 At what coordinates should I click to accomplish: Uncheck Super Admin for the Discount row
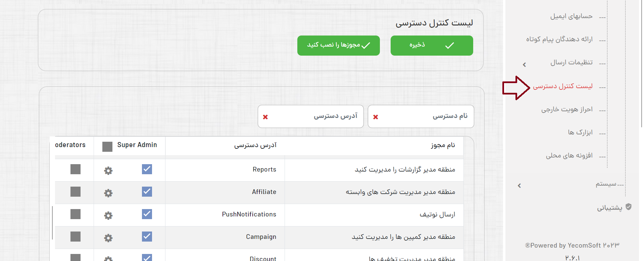[x=147, y=257]
